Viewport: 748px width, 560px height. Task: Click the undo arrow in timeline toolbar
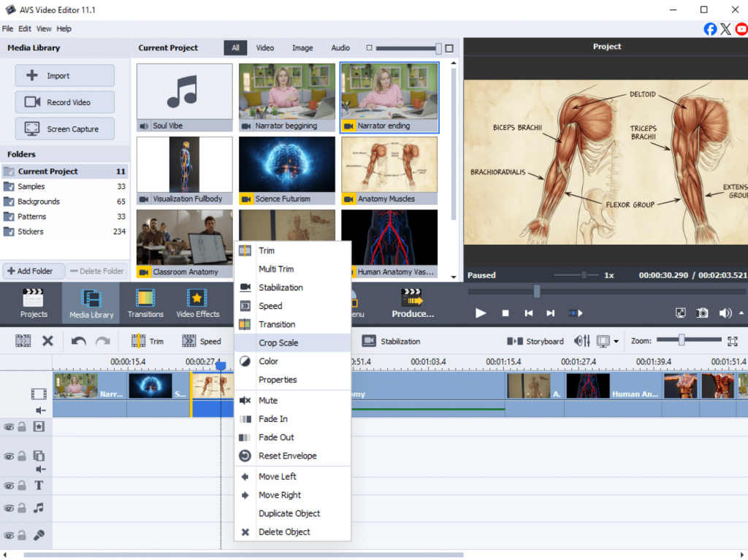(x=78, y=341)
